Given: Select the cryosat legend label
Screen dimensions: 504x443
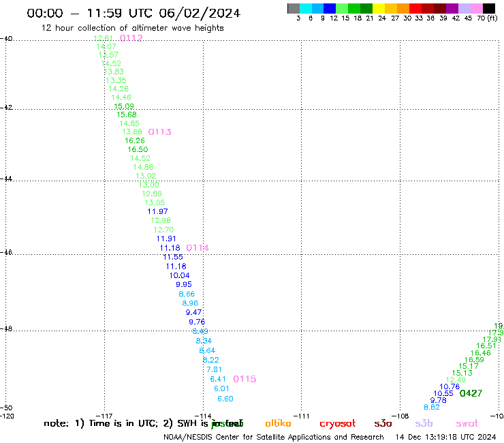Looking at the screenshot, I should (338, 424).
